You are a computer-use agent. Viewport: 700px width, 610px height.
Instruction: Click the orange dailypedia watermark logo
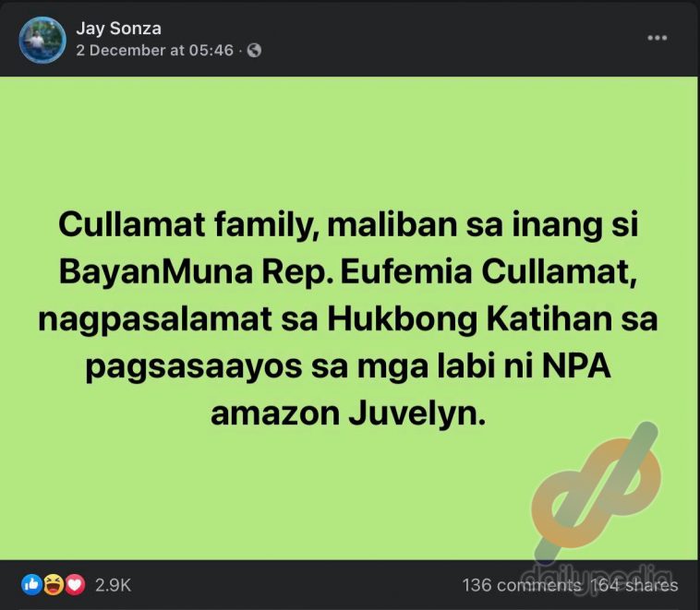coord(597,492)
